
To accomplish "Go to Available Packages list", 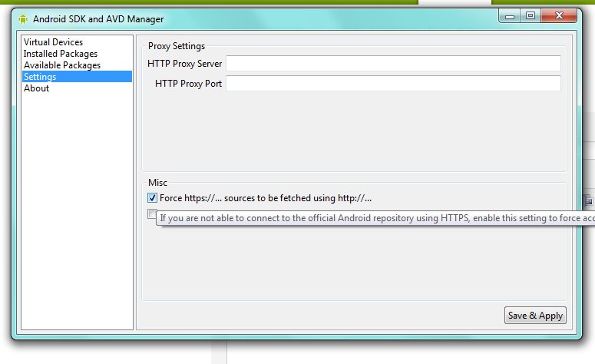I will (62, 65).
